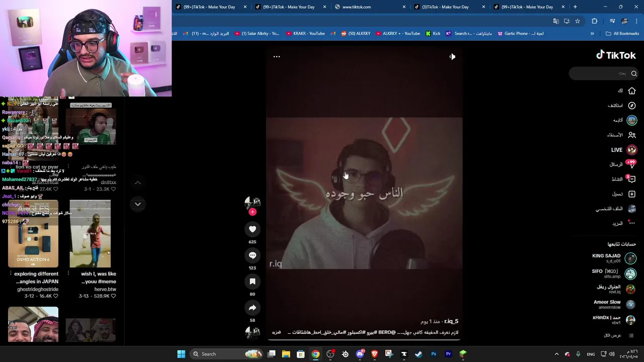This screenshot has width=644, height=362.
Task: Open the Chrome three-dots menu
Action: click(636, 21)
